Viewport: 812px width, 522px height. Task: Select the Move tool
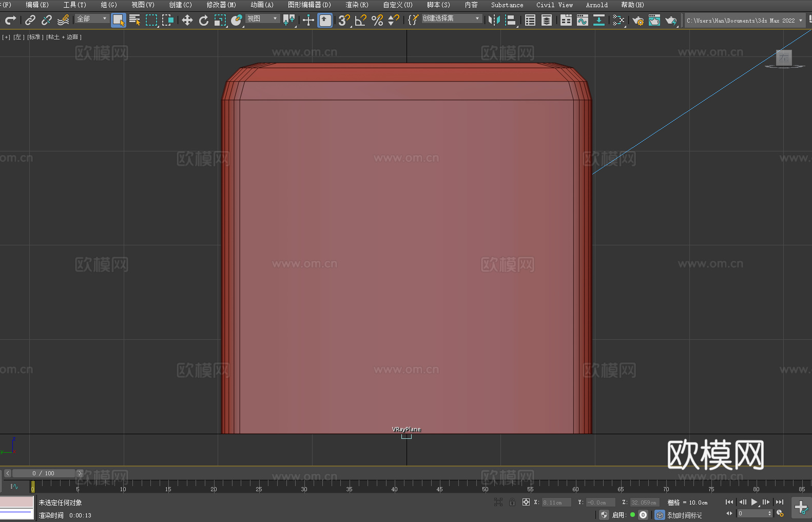[x=187, y=20]
